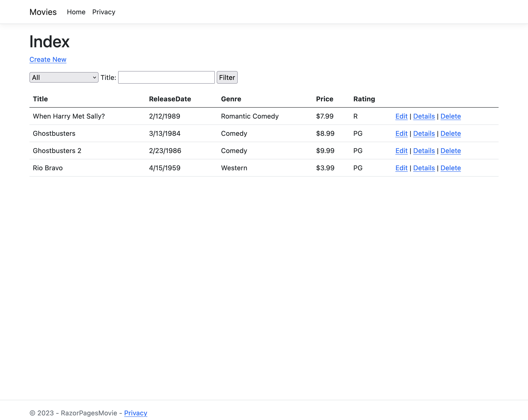Focus the Title search input field
528x420 pixels.
(x=166, y=77)
